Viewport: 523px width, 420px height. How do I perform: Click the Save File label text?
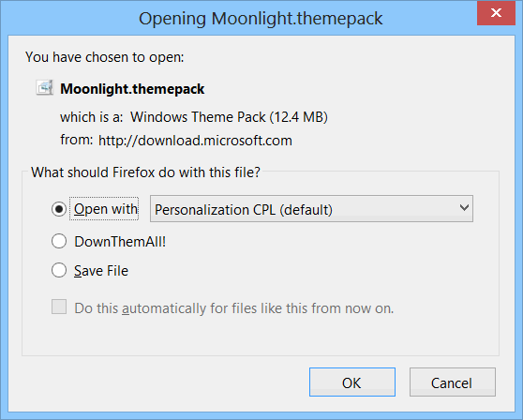pyautogui.click(x=101, y=271)
